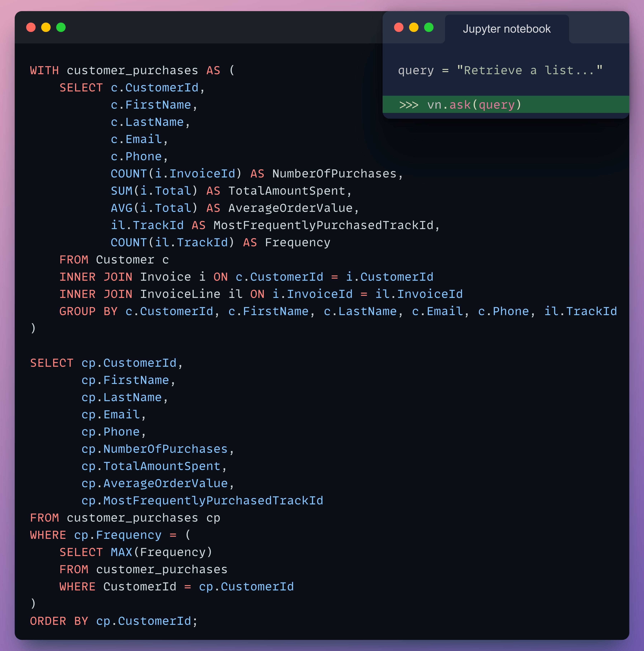
Task: Click the Retrieve a list query string
Action: tap(531, 70)
